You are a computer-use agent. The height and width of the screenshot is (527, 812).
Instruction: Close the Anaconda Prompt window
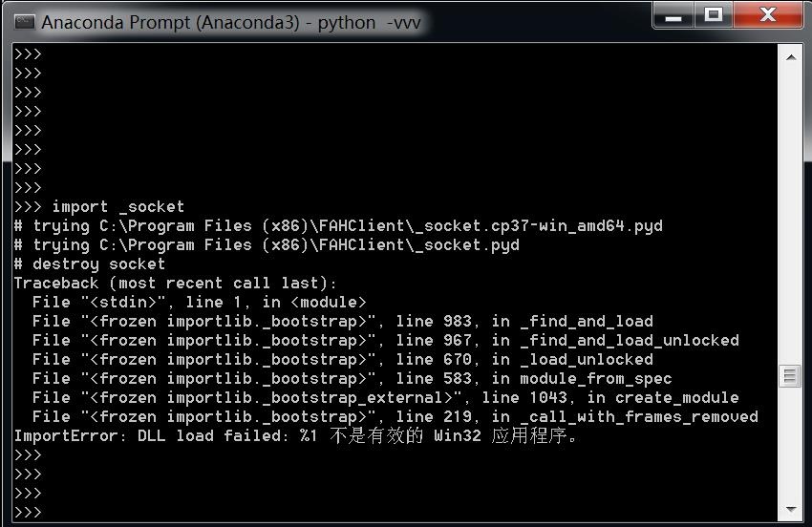tap(768, 15)
